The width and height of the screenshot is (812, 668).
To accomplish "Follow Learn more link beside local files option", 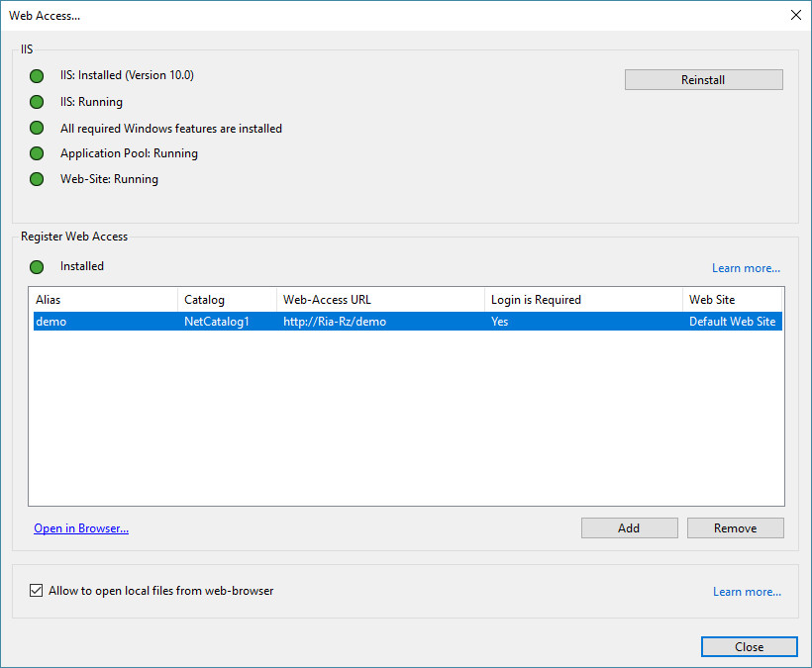I will pyautogui.click(x=747, y=592).
